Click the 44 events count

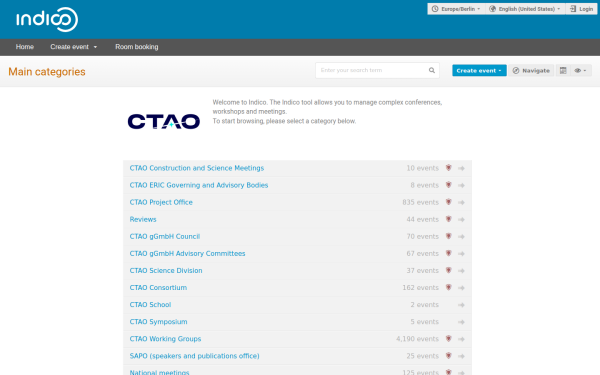[x=422, y=219]
